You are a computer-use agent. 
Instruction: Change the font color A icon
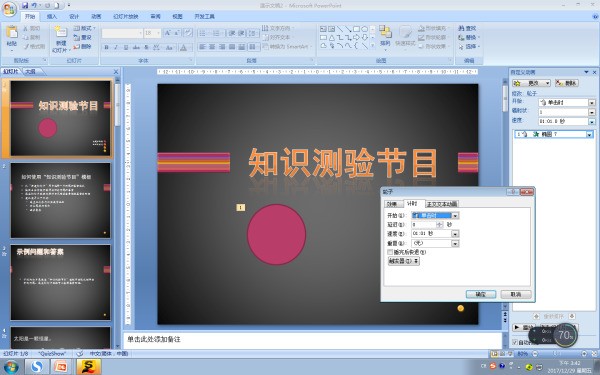click(184, 47)
